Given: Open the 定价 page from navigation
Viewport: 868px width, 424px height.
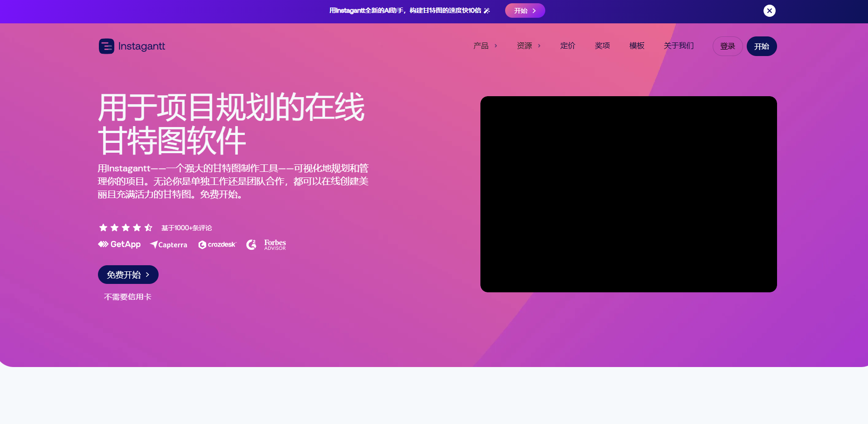Looking at the screenshot, I should [568, 46].
